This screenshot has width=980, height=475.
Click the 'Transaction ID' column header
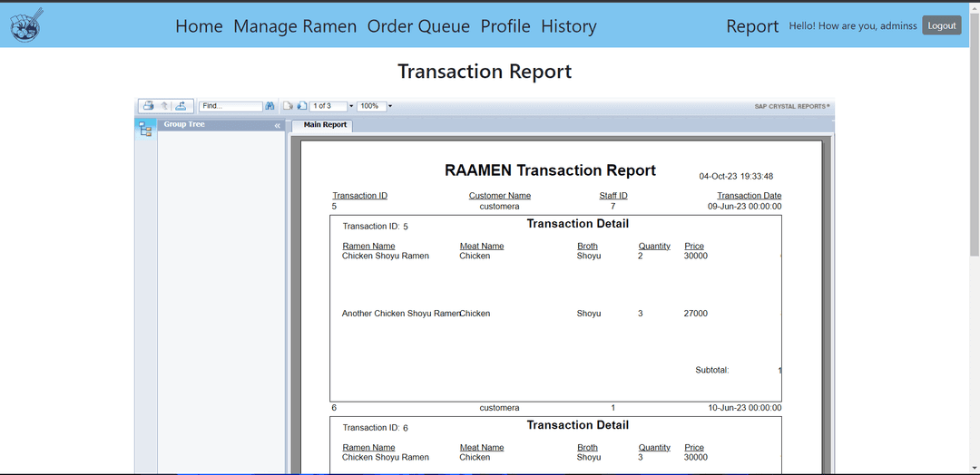[x=360, y=196]
